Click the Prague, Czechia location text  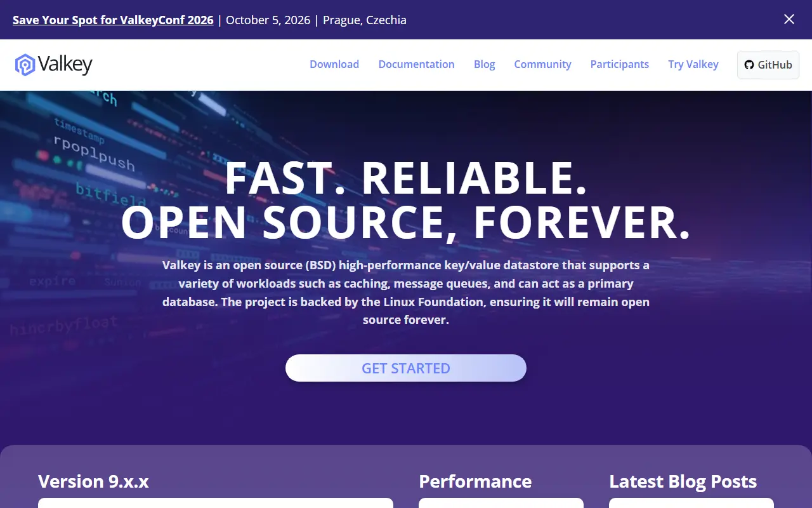coord(365,20)
